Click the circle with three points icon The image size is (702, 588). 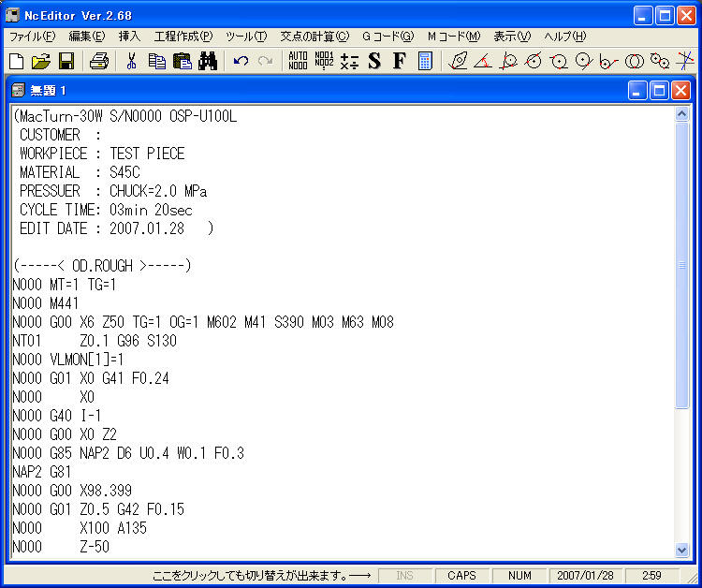(559, 61)
